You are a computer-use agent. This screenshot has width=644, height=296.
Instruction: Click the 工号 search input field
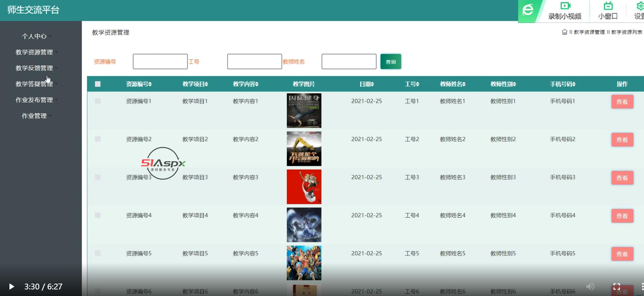(x=254, y=62)
